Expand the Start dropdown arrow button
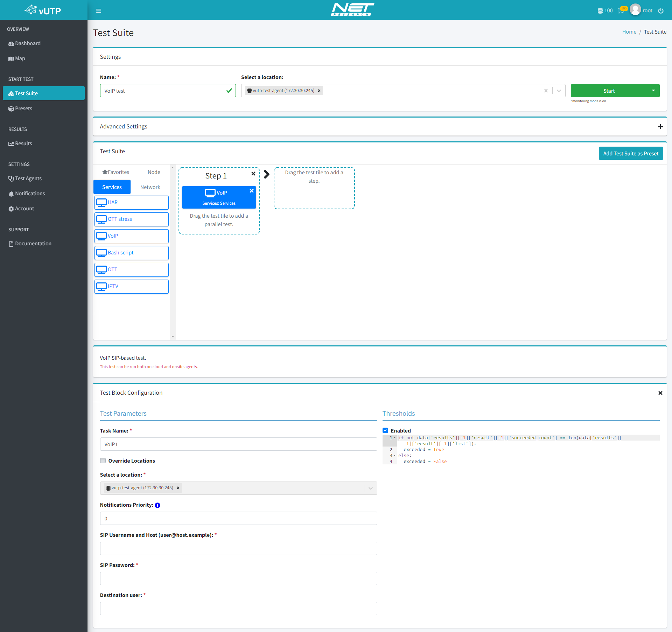 653,90
